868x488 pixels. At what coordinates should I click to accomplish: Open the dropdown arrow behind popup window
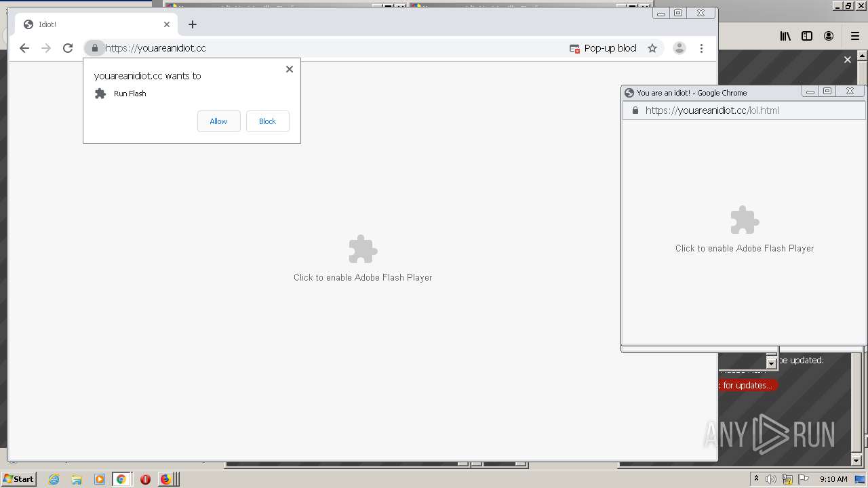pos(771,363)
